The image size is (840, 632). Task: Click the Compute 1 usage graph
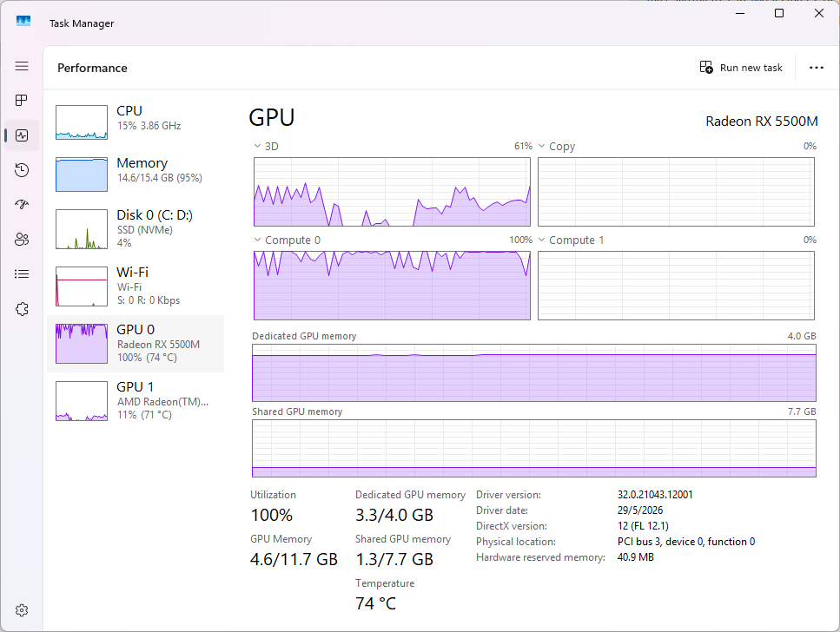click(x=676, y=286)
